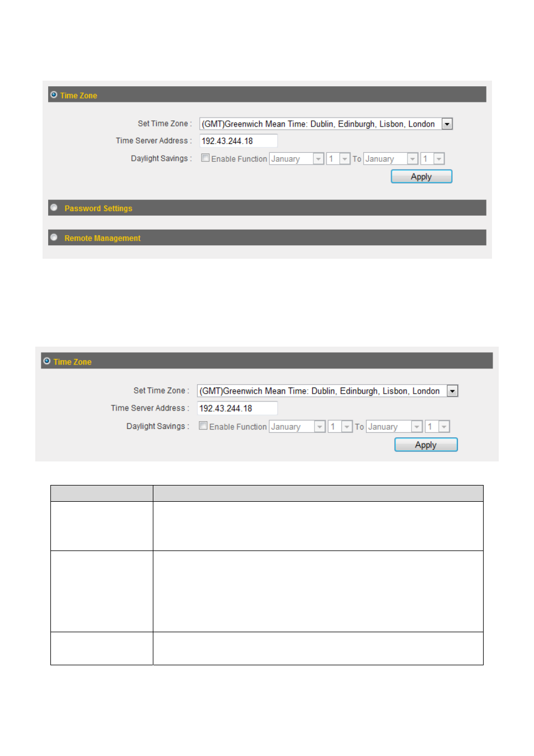Open daylight savings start day dropdown in lower panel
Image resolution: width=534 pixels, height=756 pixels.
coord(340,427)
